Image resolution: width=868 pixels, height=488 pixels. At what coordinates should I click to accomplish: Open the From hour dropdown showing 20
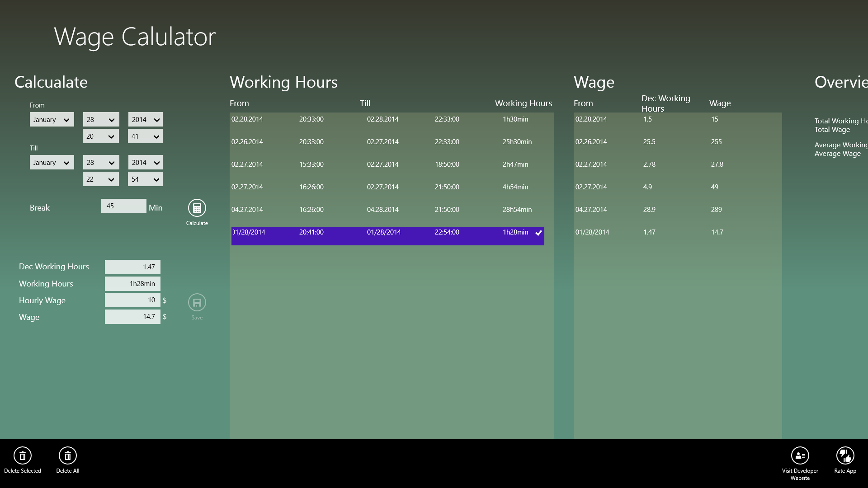100,136
